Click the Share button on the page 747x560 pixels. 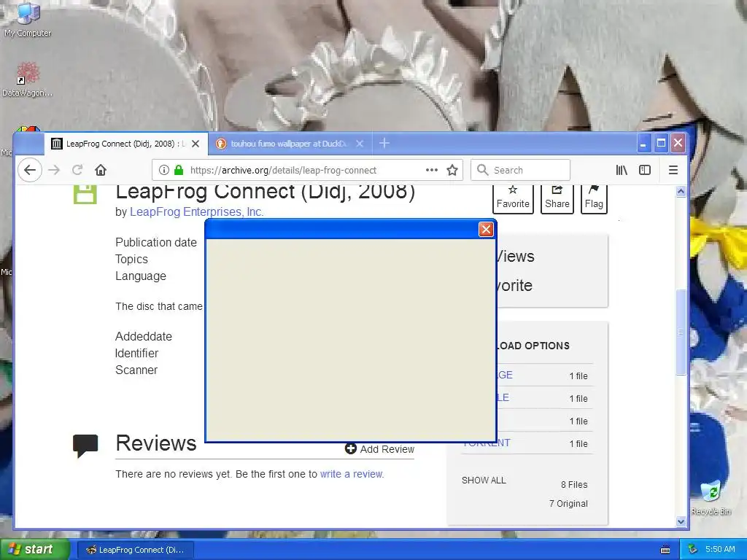[x=557, y=198]
